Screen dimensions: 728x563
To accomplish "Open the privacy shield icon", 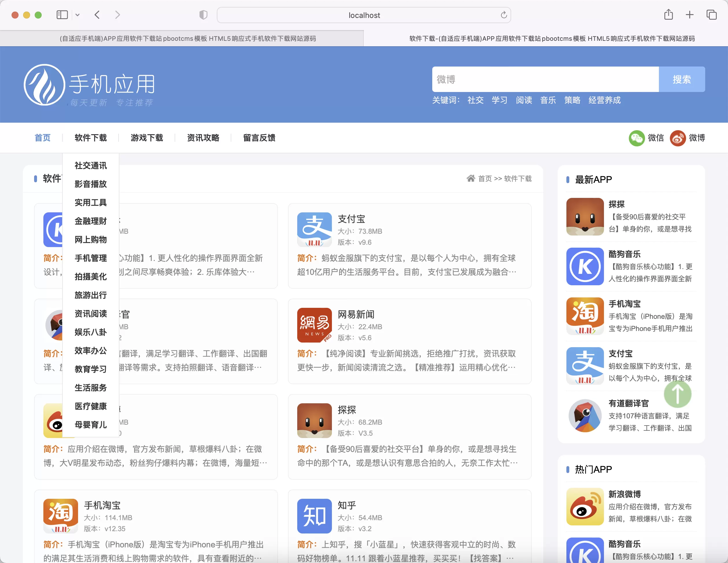I will coord(203,15).
